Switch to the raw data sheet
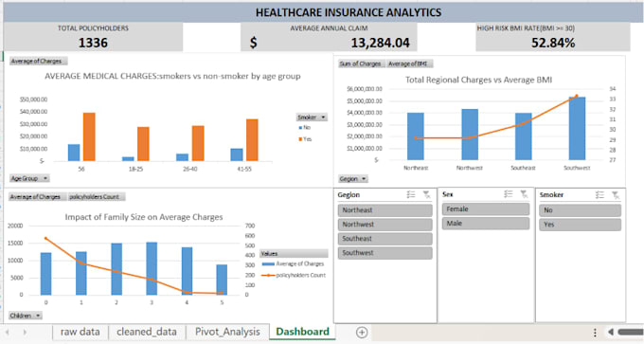 click(80, 332)
